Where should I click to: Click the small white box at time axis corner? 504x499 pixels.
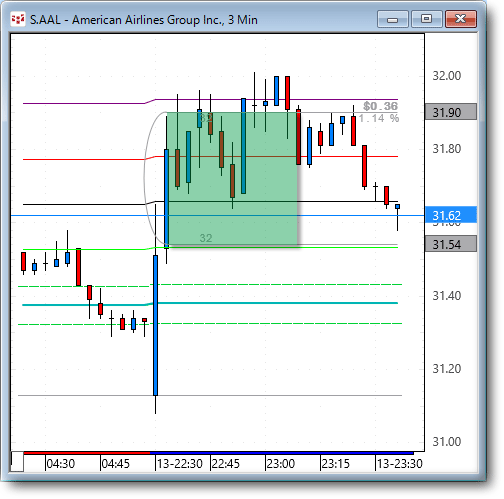[x=17, y=461]
